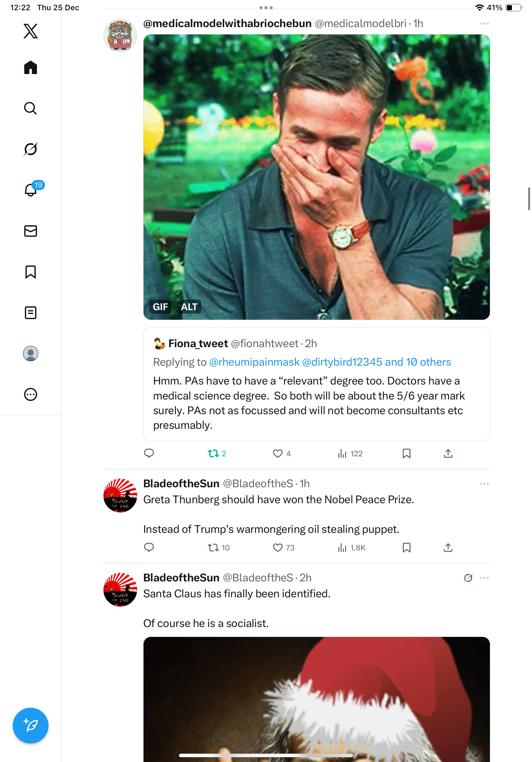
Task: Open the Lists icon in sidebar
Action: pos(31,313)
